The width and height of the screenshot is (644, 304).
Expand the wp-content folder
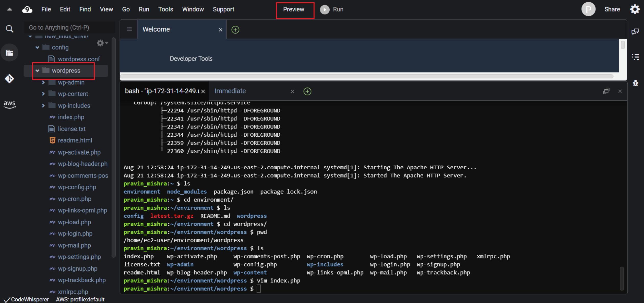tap(43, 94)
